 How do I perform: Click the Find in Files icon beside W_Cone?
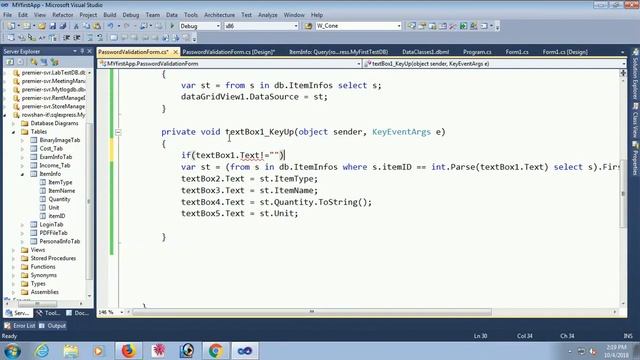coord(308,26)
